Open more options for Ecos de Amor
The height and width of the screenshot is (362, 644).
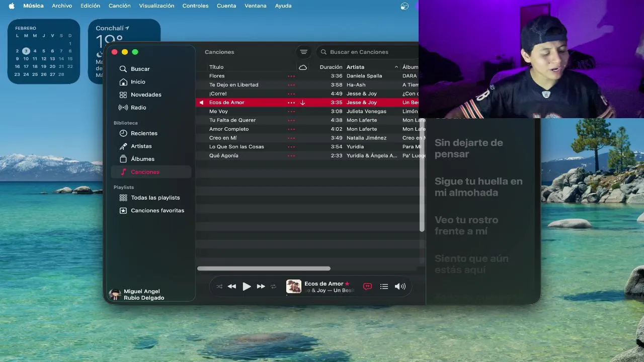pyautogui.click(x=291, y=103)
